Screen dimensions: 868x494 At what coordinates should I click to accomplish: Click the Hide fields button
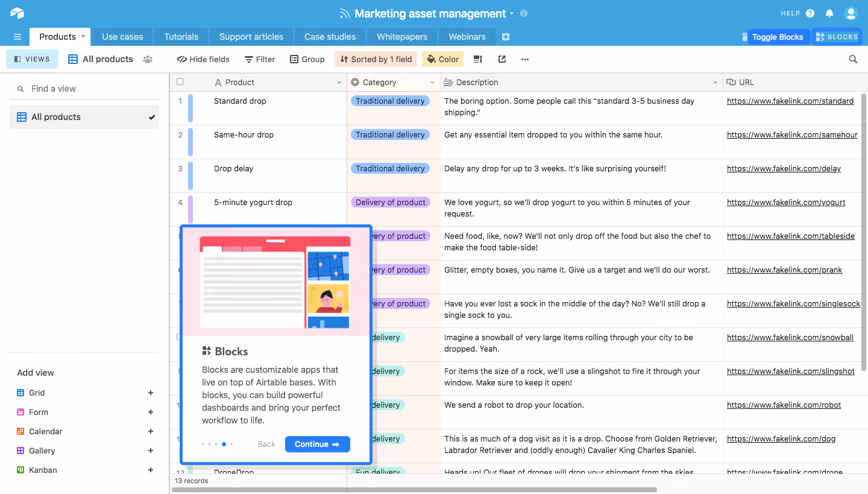tap(203, 59)
